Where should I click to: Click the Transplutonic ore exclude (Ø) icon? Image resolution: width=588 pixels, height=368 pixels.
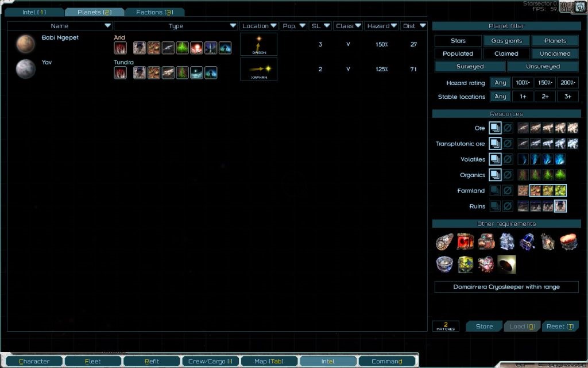(x=508, y=144)
